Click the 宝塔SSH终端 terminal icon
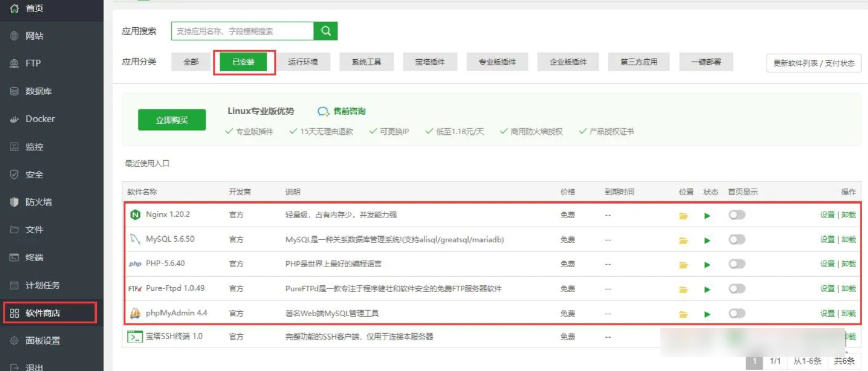 point(135,336)
